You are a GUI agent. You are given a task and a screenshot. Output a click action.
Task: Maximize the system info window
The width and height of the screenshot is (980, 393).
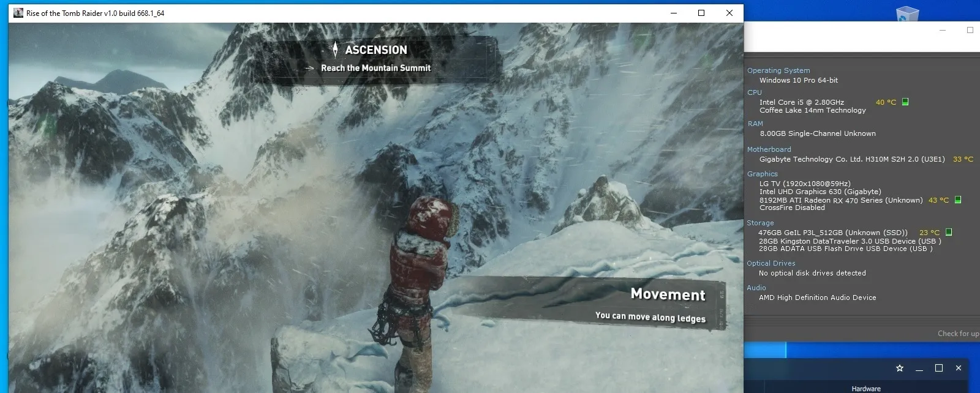970,30
